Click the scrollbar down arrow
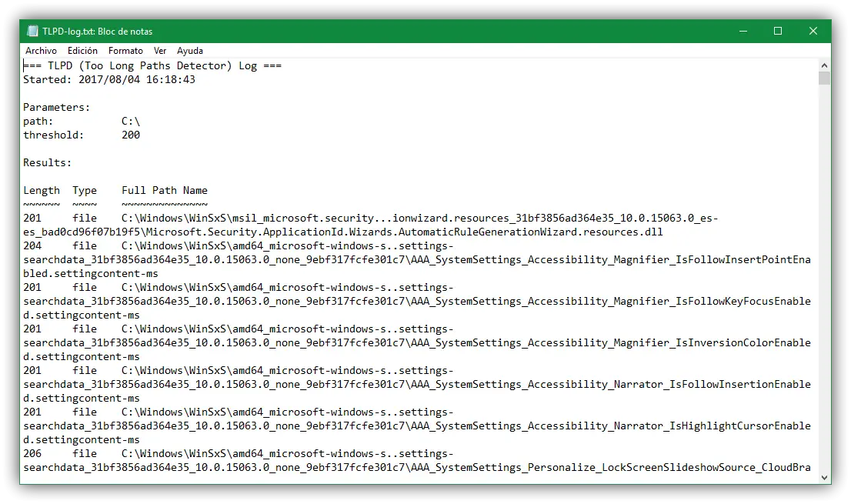This screenshot has width=851, height=504. point(824,477)
